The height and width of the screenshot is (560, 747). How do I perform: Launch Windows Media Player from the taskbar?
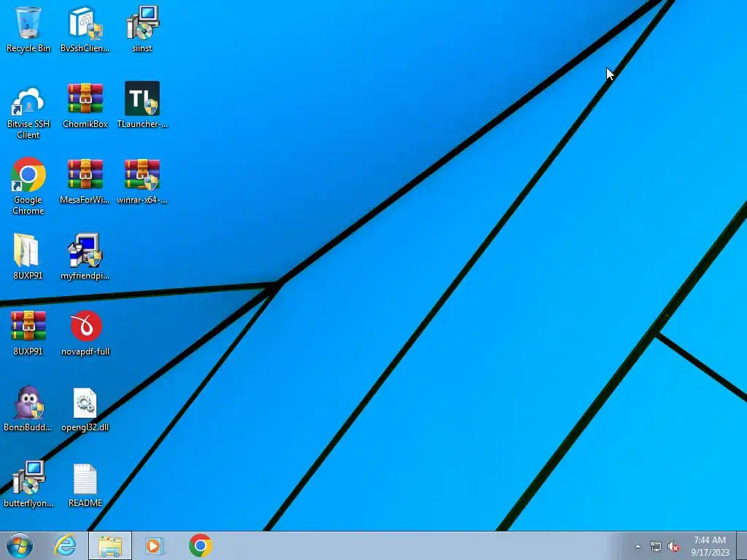154,545
